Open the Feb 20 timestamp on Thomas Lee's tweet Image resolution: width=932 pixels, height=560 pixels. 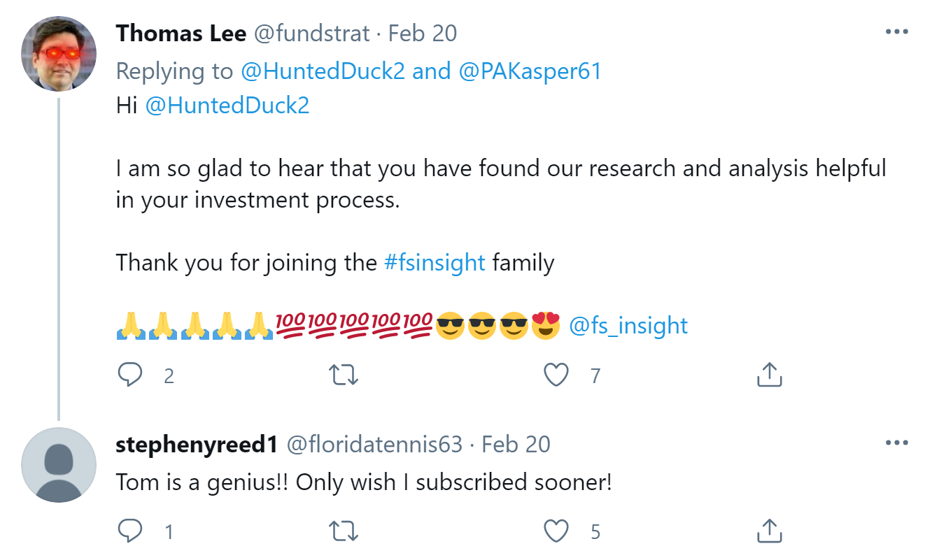[423, 33]
